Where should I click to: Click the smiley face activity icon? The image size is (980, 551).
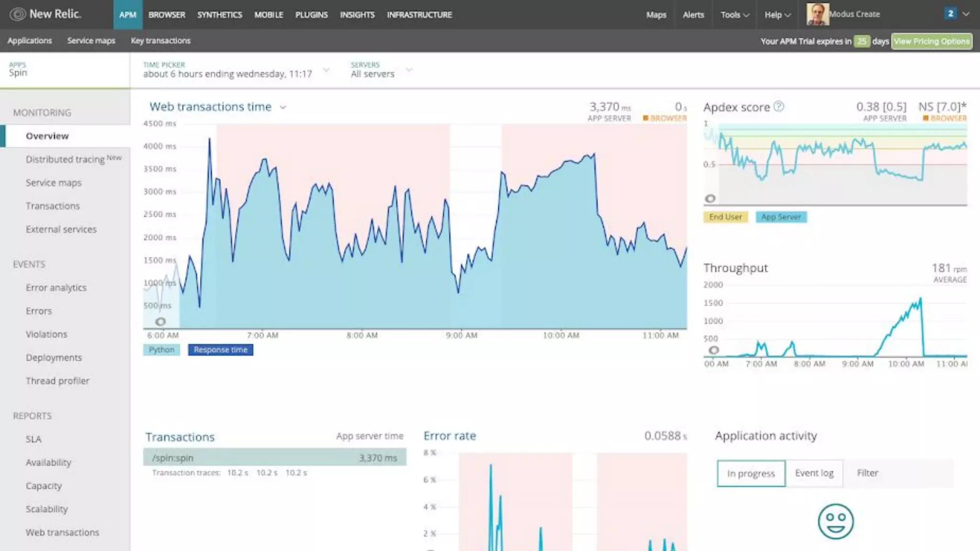(x=835, y=521)
